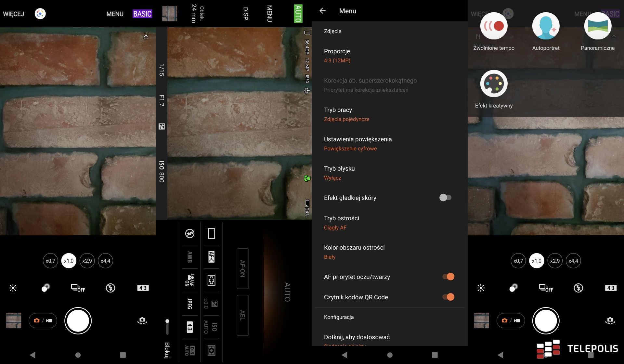Open the Efekt kreatywny mode
This screenshot has width=624, height=364.
(494, 84)
